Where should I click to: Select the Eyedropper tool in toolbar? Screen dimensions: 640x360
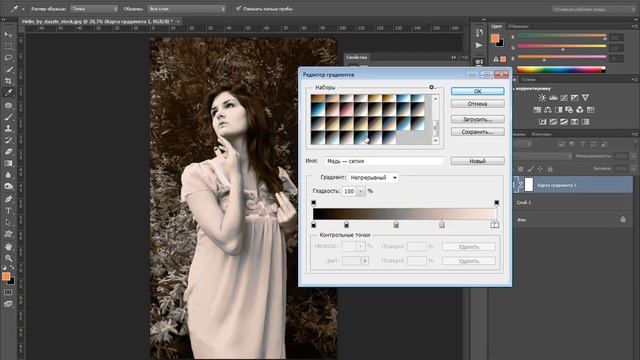[8, 93]
